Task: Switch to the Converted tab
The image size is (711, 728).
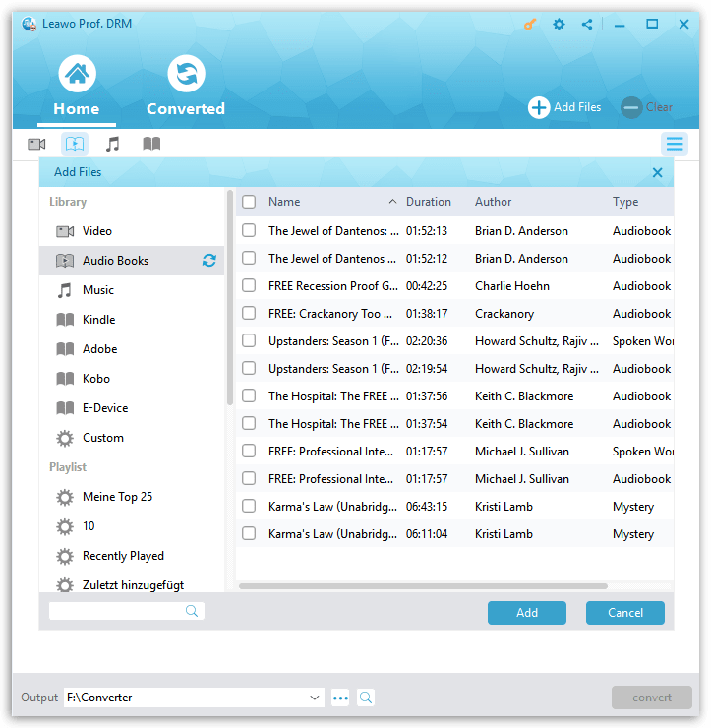Action: [186, 89]
